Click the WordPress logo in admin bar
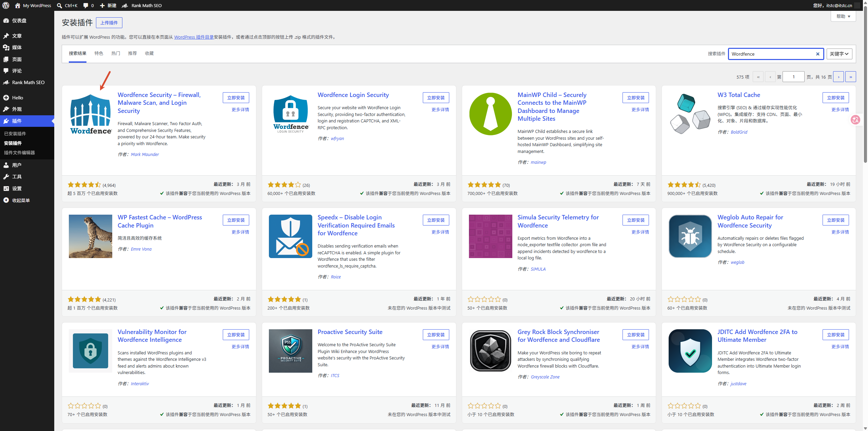 [x=6, y=5]
